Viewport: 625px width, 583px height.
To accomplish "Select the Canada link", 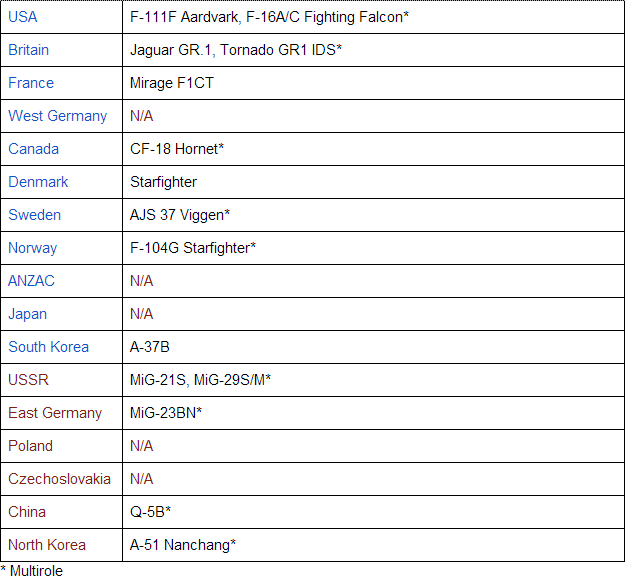I will click(33, 149).
